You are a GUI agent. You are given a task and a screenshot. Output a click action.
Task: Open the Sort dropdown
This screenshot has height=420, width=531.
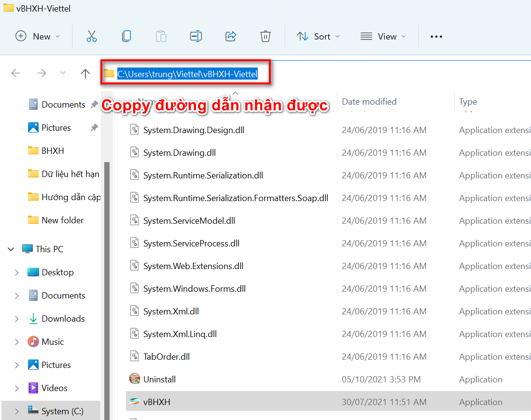click(318, 36)
